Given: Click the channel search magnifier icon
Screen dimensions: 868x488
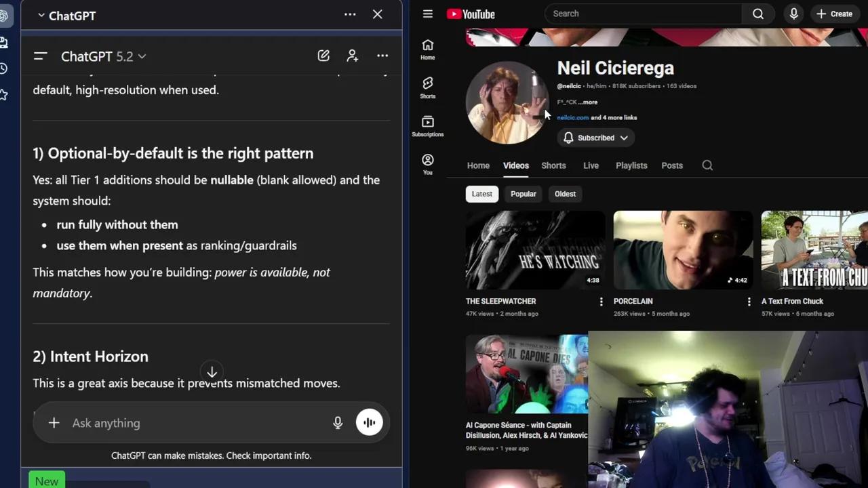Looking at the screenshot, I should click(707, 165).
